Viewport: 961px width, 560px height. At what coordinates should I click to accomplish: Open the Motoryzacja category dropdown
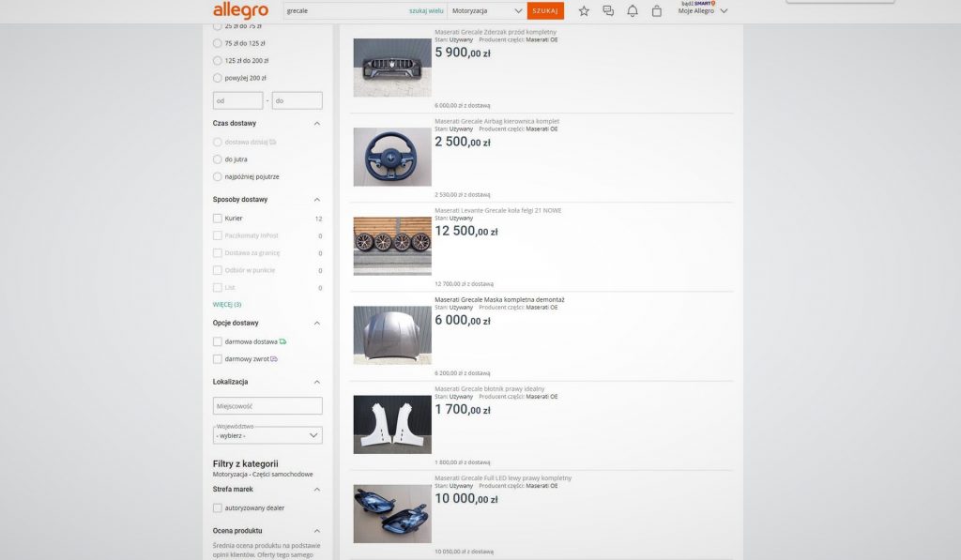(486, 11)
